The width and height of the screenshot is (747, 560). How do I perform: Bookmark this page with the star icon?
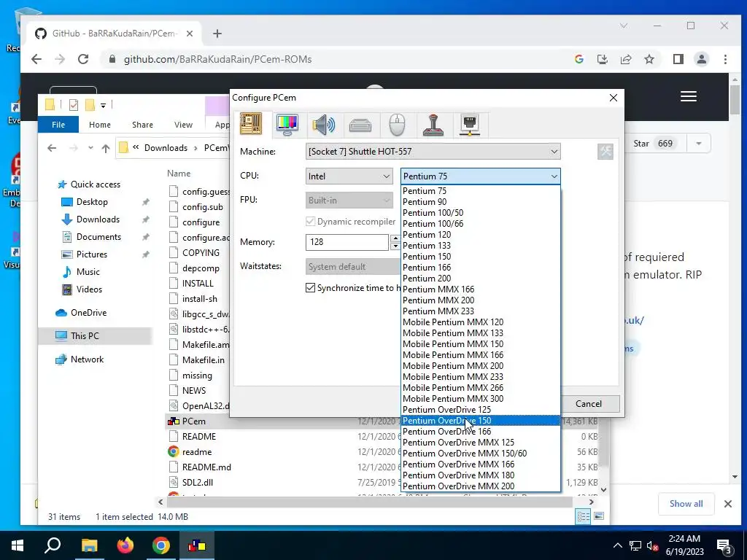coord(649,59)
